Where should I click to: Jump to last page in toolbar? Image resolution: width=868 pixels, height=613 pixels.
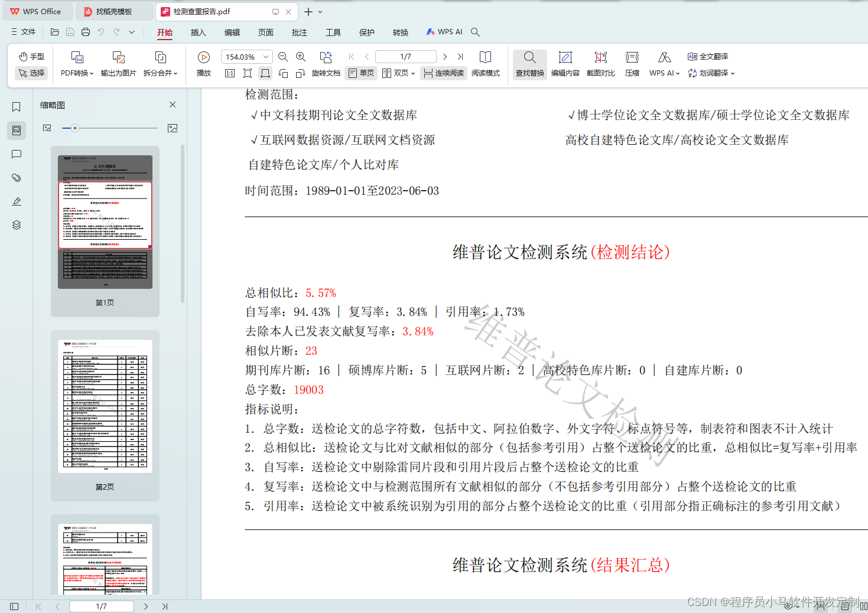pos(460,57)
